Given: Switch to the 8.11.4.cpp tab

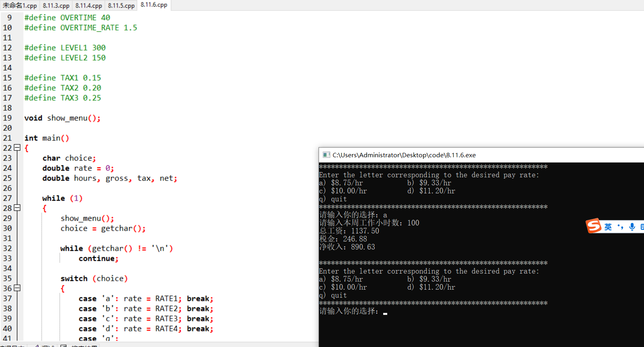Looking at the screenshot, I should pyautogui.click(x=89, y=6).
